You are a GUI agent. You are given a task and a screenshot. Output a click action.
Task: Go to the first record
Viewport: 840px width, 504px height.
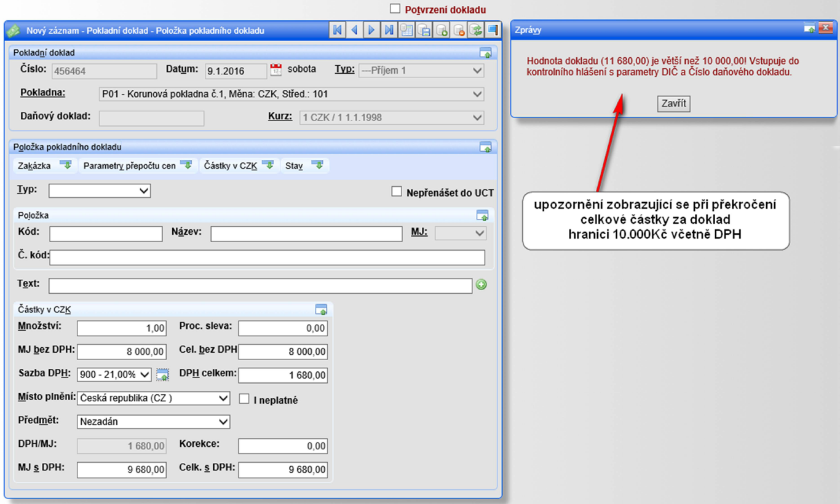(x=337, y=30)
